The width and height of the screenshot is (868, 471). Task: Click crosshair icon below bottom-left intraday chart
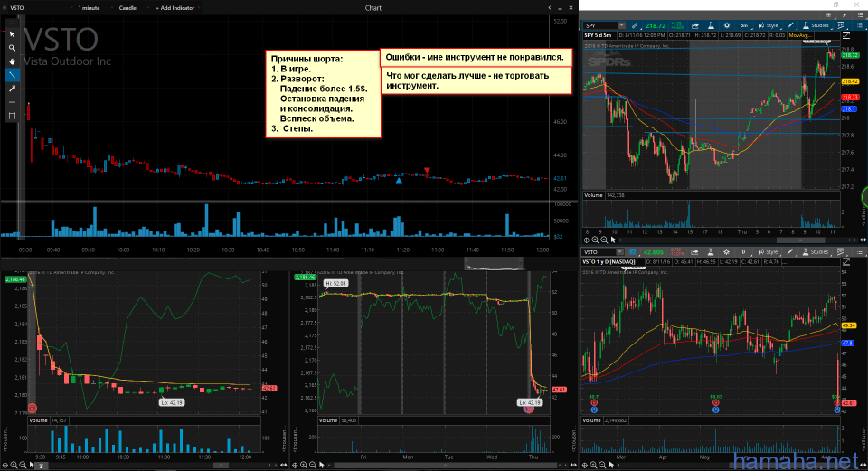tap(5, 466)
